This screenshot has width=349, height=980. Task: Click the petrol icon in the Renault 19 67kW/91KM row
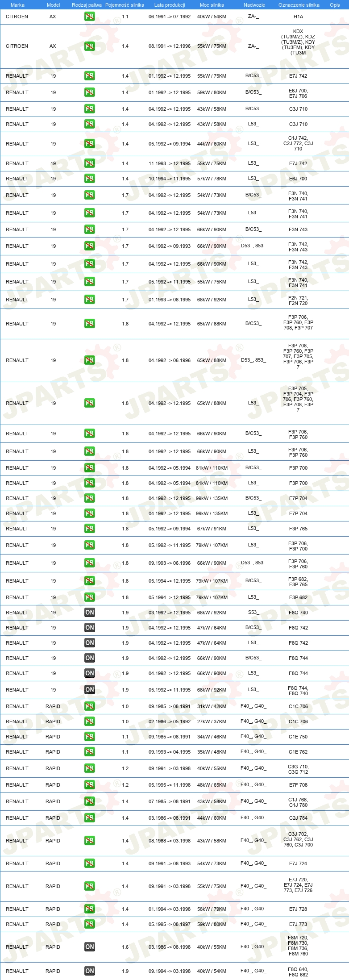(89, 529)
